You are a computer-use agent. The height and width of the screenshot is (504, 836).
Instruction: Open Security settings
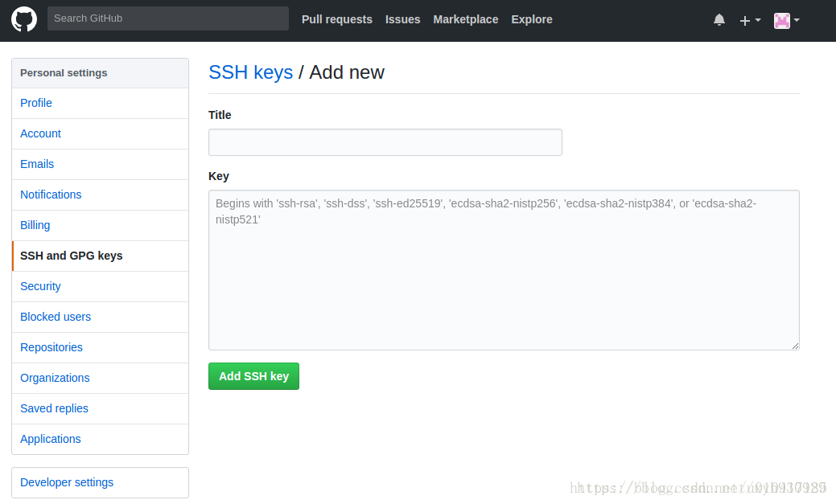(101, 286)
